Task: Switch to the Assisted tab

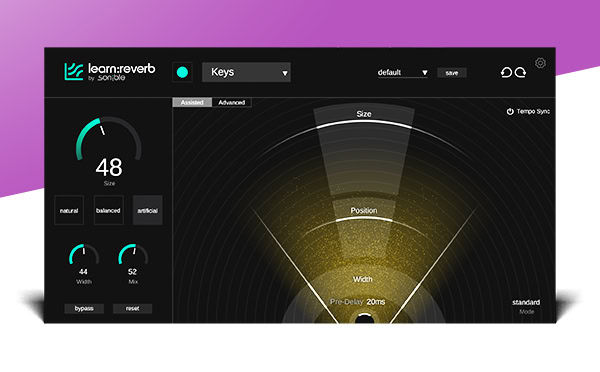Action: (192, 103)
